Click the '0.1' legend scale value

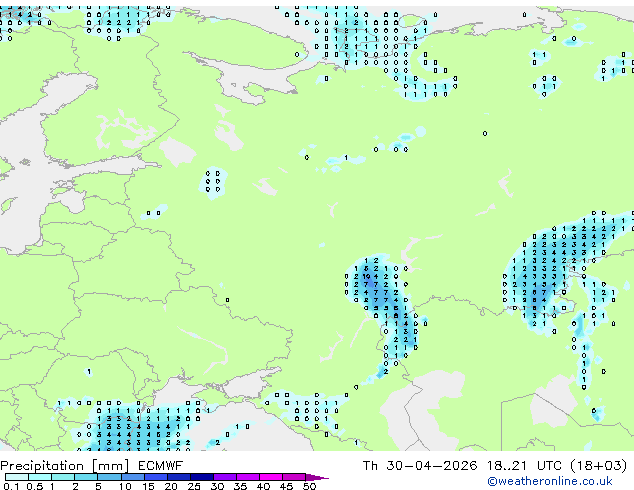(11, 486)
